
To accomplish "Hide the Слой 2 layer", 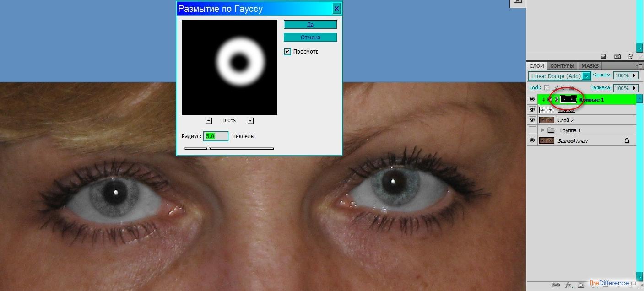I will (x=532, y=120).
